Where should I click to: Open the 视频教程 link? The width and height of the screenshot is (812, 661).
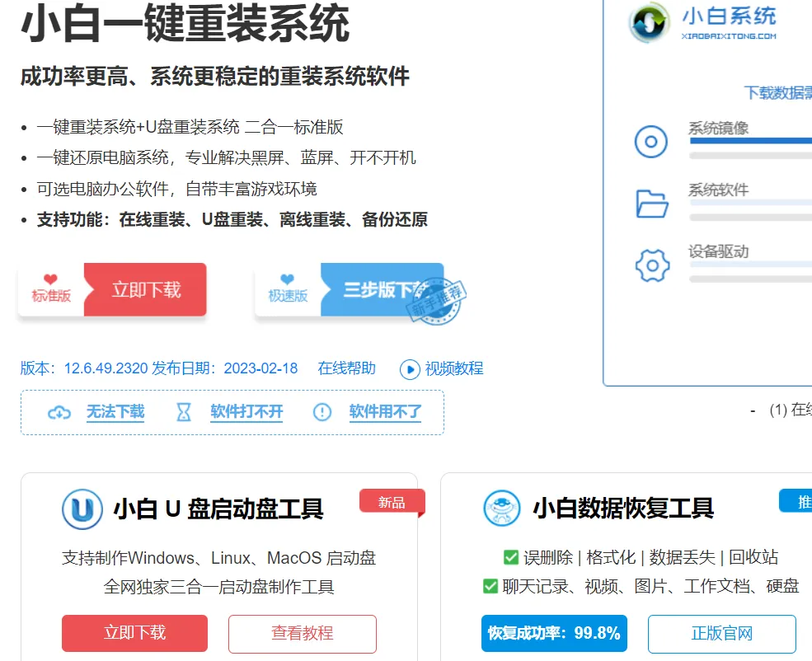pos(454,368)
